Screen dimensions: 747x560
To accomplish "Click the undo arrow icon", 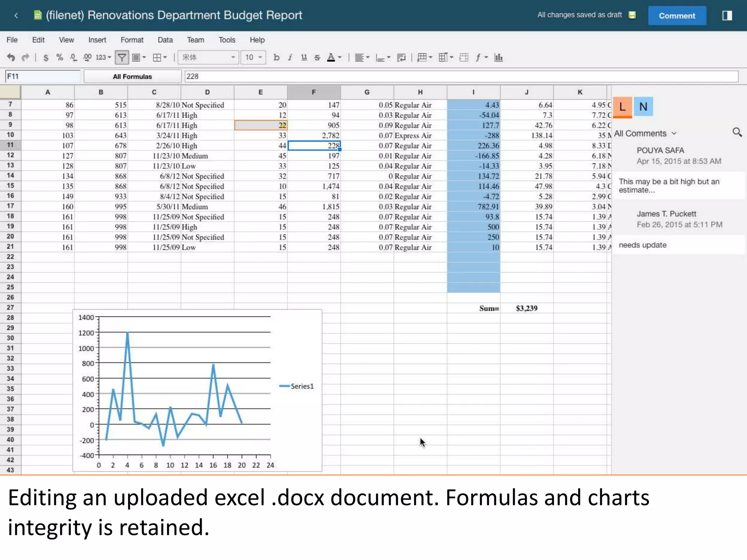I will point(11,57).
